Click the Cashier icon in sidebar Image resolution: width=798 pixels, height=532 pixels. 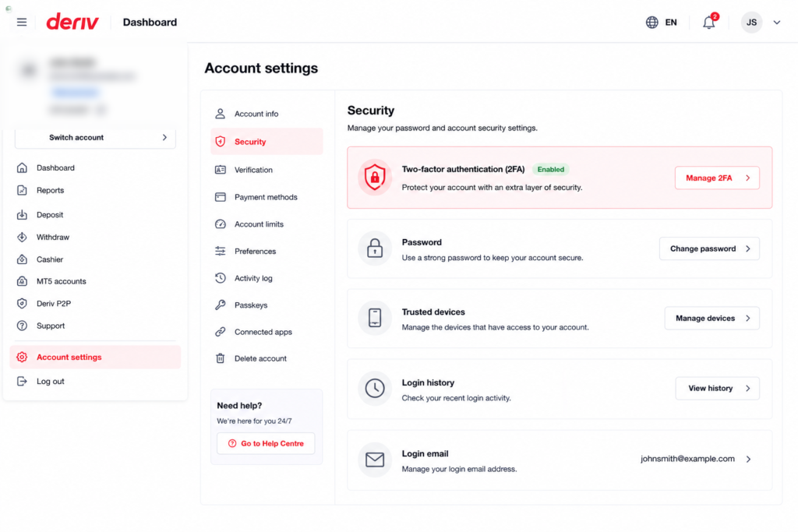point(22,259)
